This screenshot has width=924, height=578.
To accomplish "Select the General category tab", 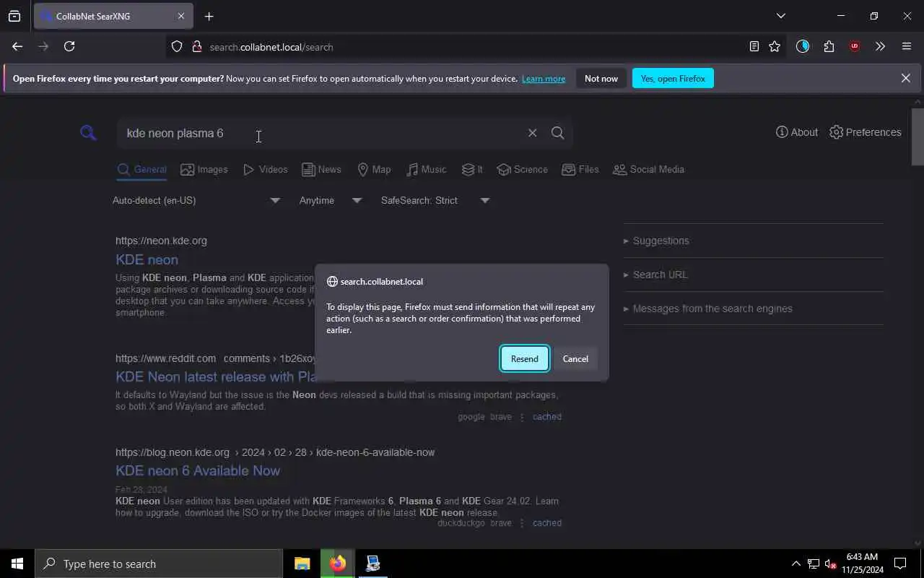I will [x=142, y=170].
